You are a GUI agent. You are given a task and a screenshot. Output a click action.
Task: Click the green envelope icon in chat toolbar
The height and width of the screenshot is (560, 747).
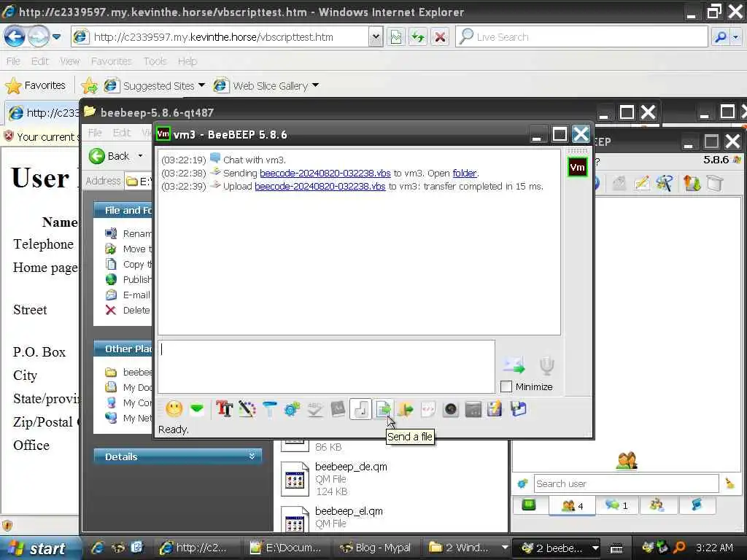(x=197, y=409)
